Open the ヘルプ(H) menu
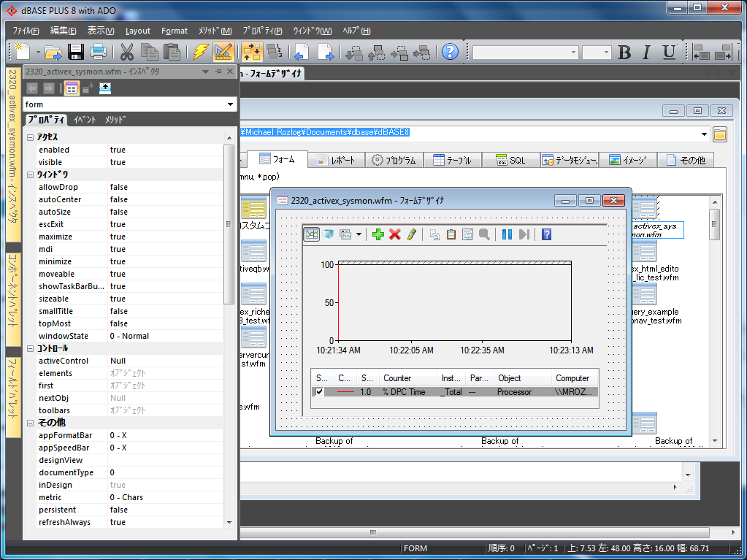The image size is (747, 560). (356, 31)
